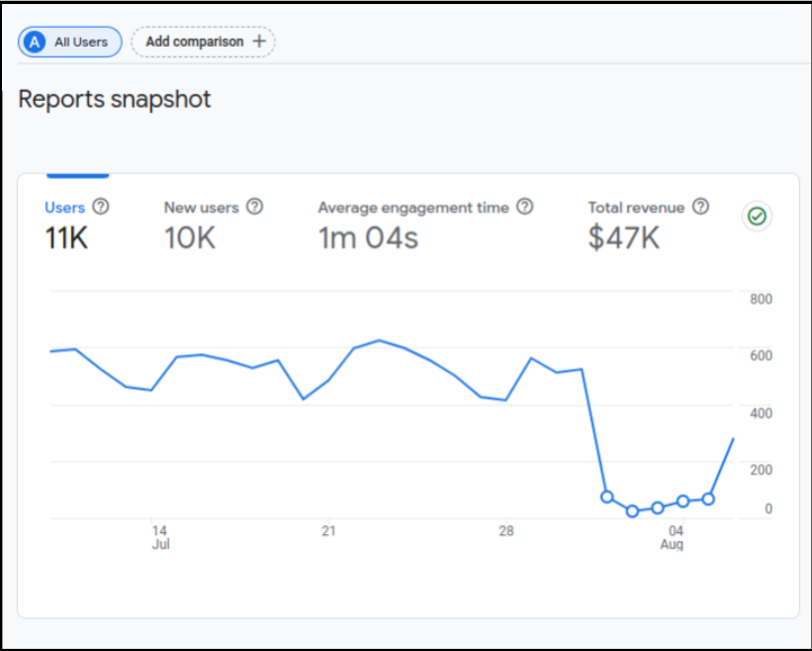Viewport: 812px width, 651px height.
Task: Click the lowest hollow data point on chart
Action: point(632,511)
